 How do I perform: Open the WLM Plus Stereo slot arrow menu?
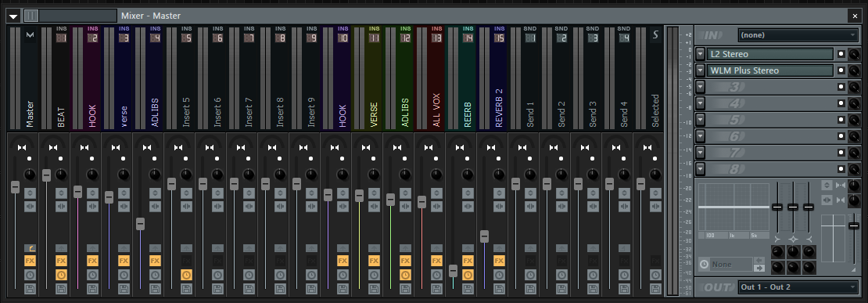701,70
